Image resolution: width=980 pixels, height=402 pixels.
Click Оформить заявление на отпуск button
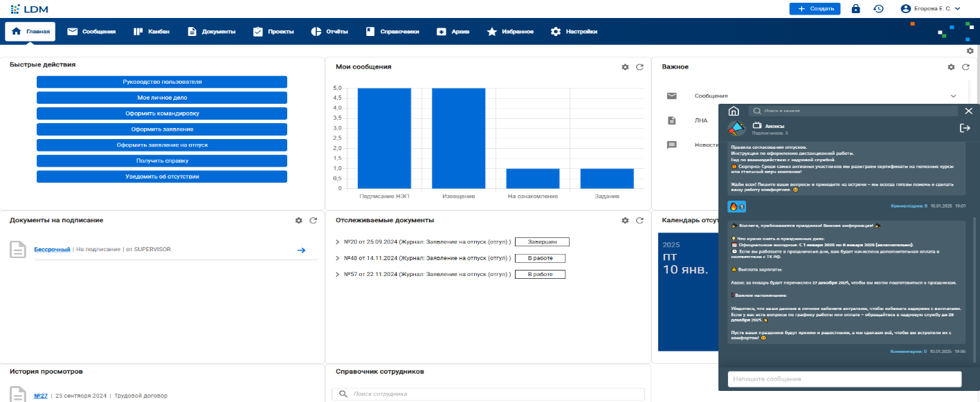click(162, 145)
